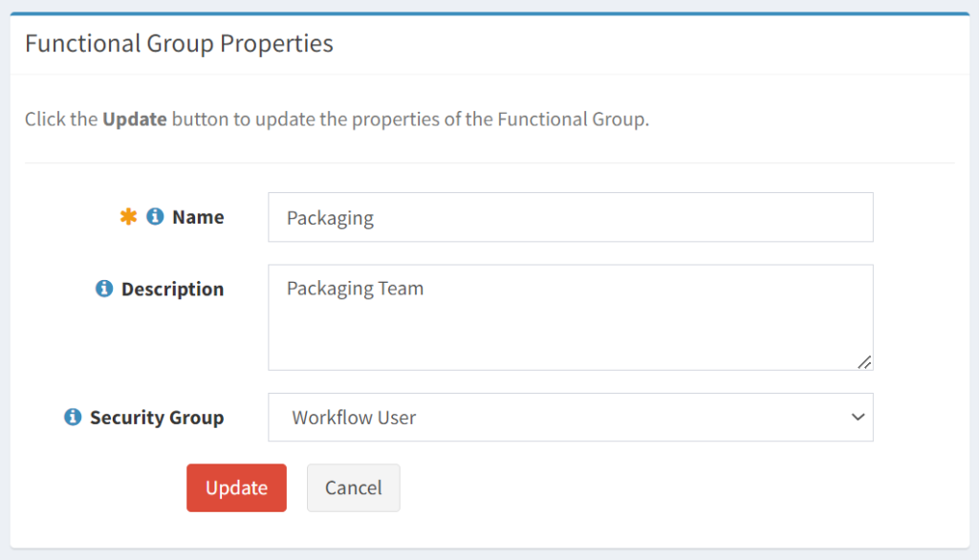The width and height of the screenshot is (979, 560).
Task: Click the Security Group label
Action: (x=157, y=417)
